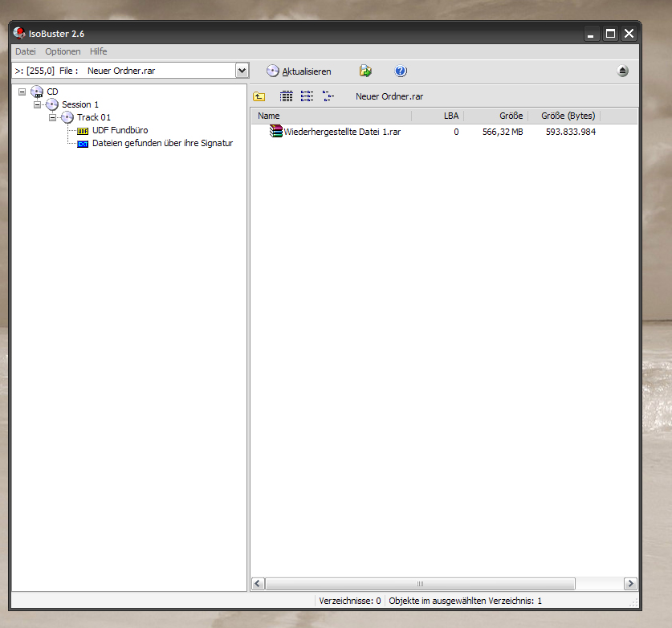Sort by LBA column header
Viewport: 672px width, 628px height.
pos(438,116)
